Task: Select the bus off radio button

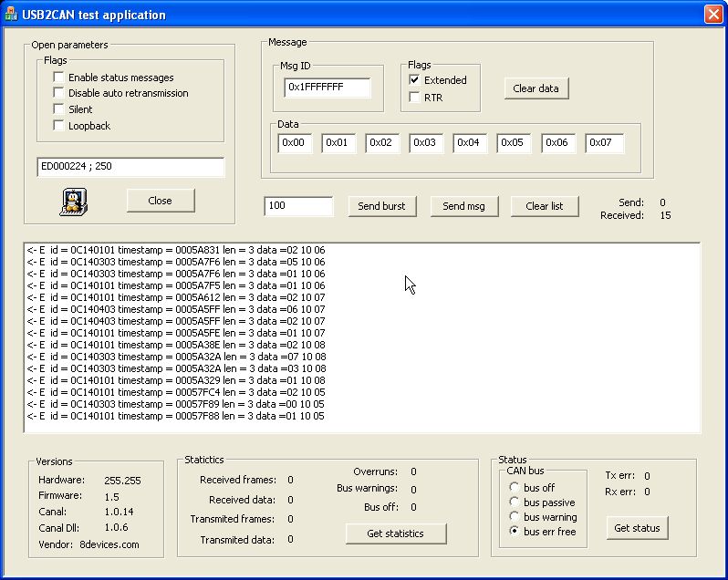Action: pos(515,488)
